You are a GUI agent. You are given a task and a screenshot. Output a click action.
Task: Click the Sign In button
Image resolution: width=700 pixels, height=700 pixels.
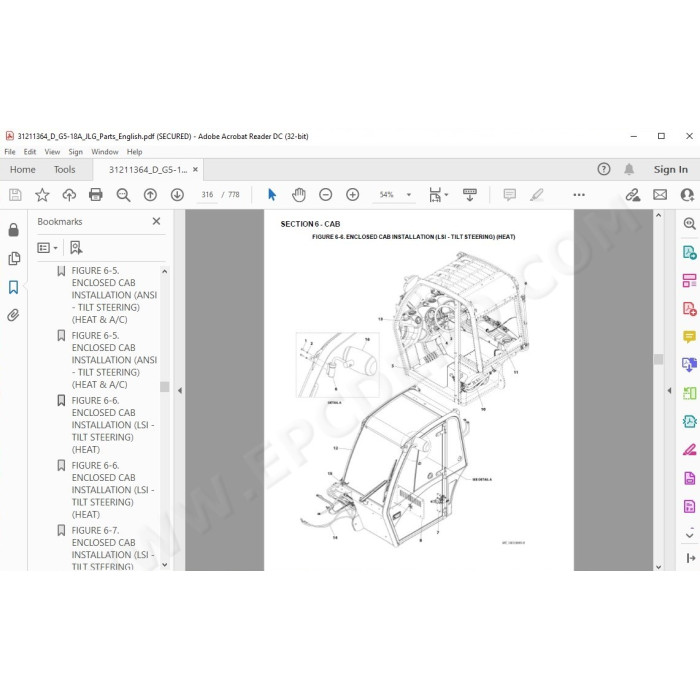pyautogui.click(x=671, y=170)
